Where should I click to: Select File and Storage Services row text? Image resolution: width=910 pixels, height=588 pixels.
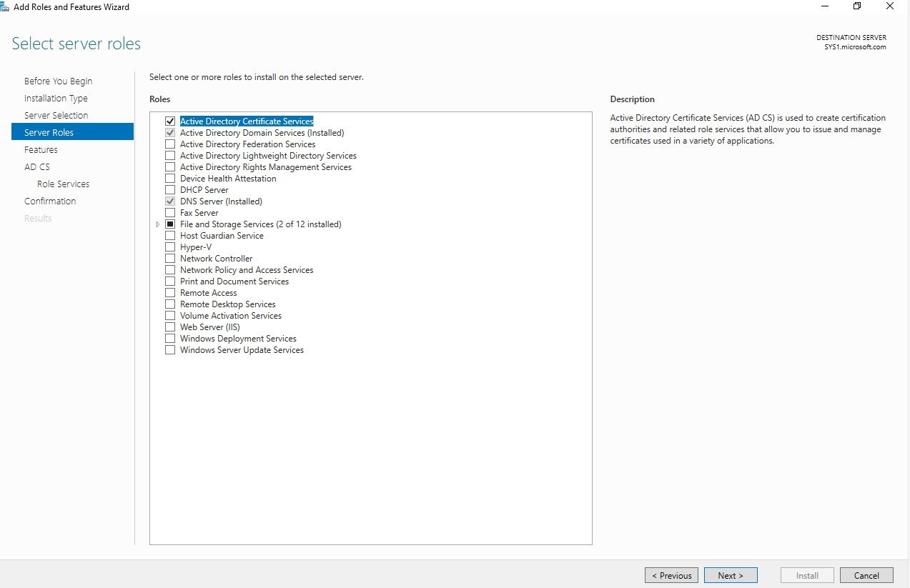click(260, 224)
